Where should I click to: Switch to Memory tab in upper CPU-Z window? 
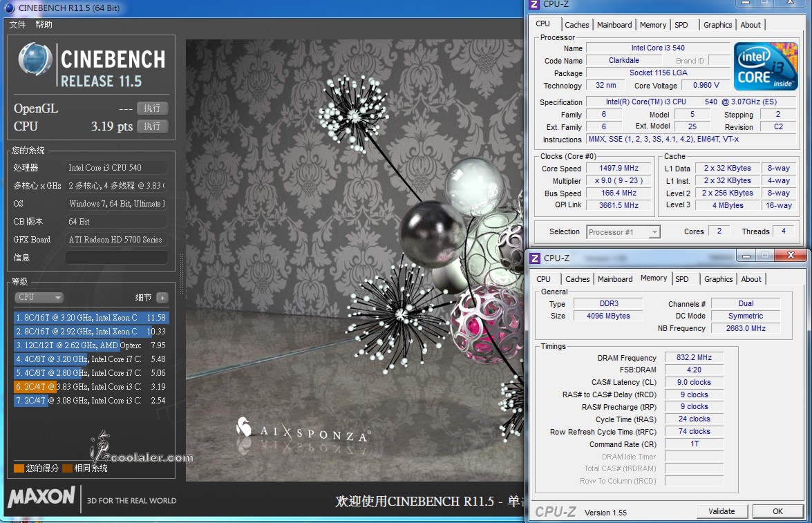(x=653, y=25)
